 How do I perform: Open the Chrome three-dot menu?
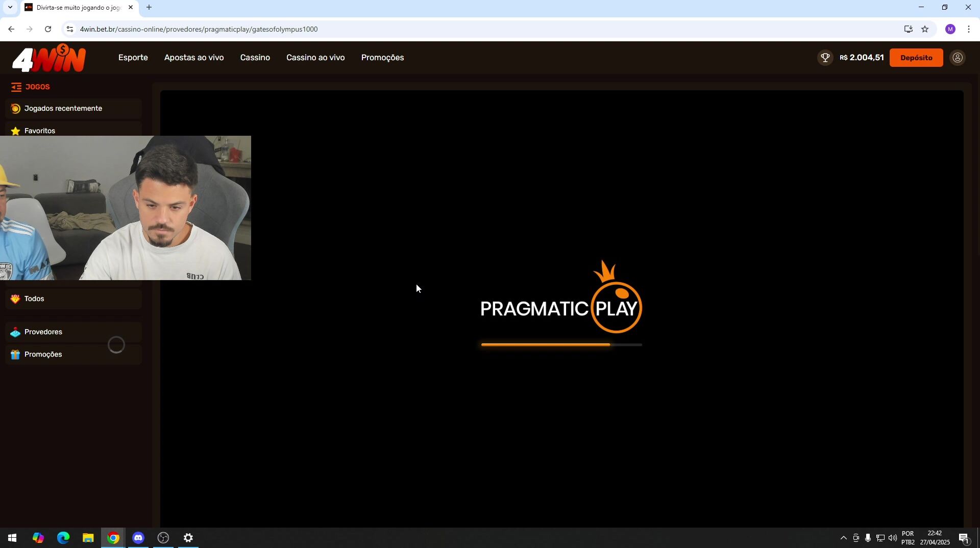click(969, 29)
